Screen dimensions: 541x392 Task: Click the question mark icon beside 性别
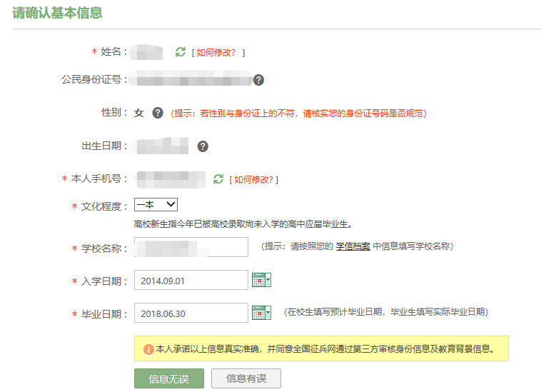point(158,113)
